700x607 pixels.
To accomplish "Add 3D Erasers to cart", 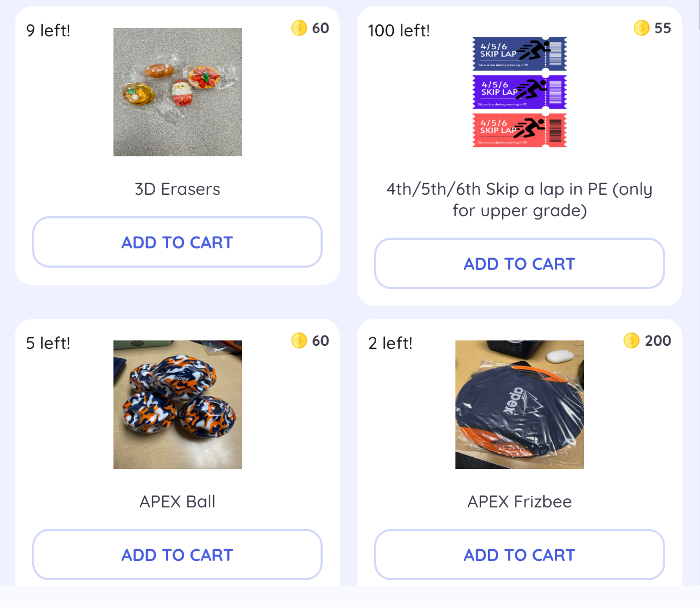I will point(177,242).
